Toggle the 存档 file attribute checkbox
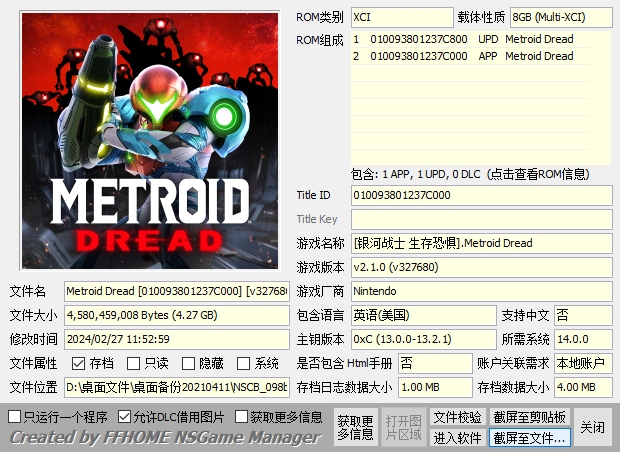 tap(78, 363)
